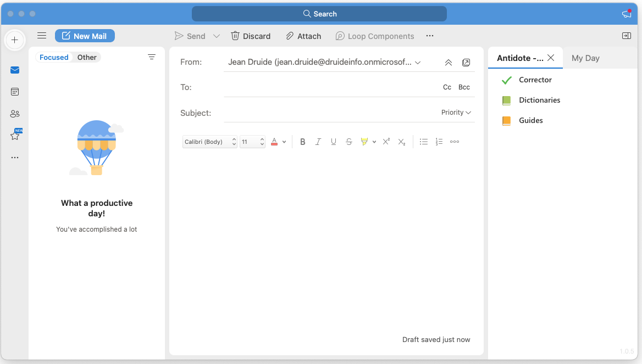Switch to the My Day tab
Image resolution: width=642 pixels, height=364 pixels.
(585, 58)
